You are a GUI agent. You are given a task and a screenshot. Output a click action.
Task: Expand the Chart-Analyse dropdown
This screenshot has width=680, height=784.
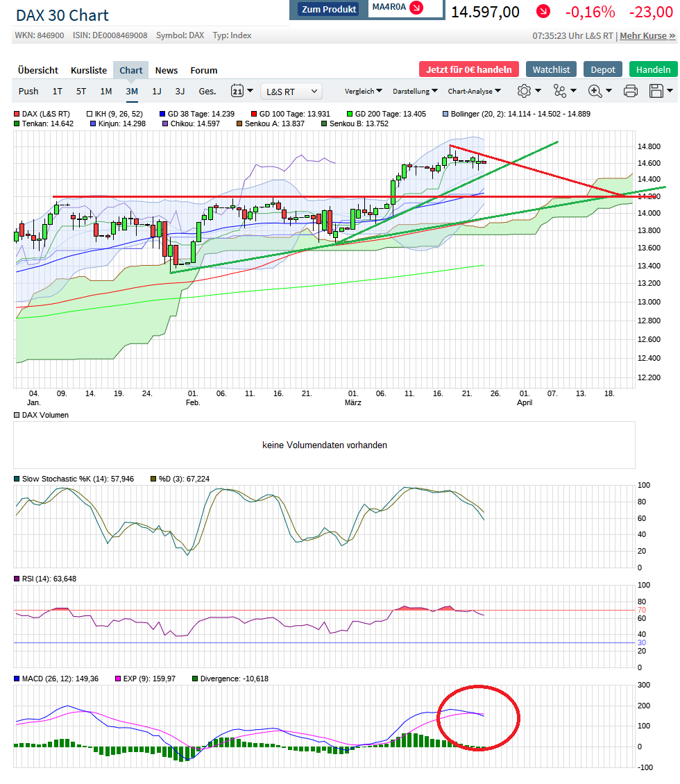coord(474,91)
